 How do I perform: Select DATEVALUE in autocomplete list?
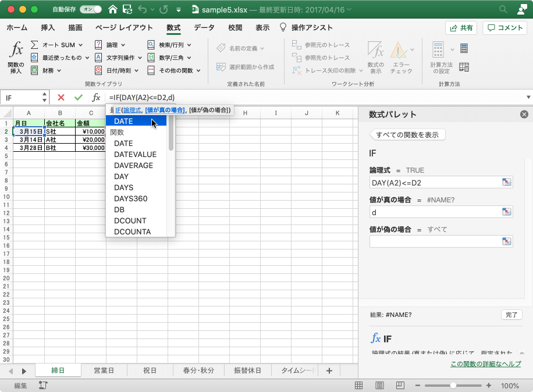pos(136,154)
